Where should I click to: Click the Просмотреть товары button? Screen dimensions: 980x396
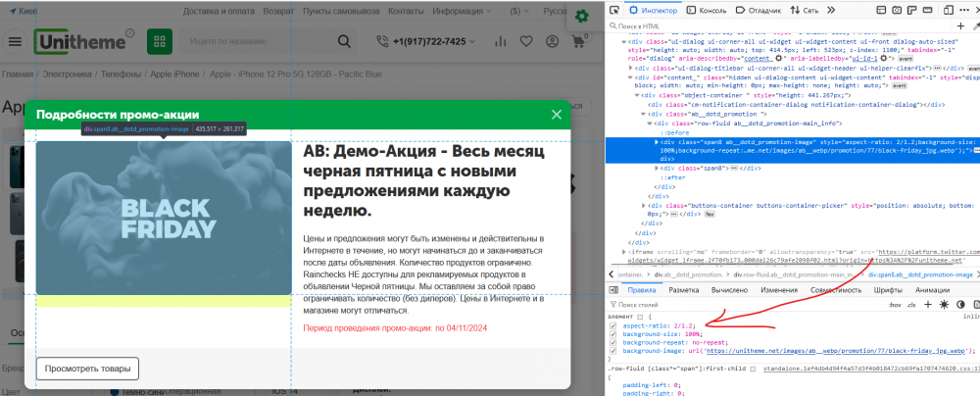pyautogui.click(x=87, y=369)
